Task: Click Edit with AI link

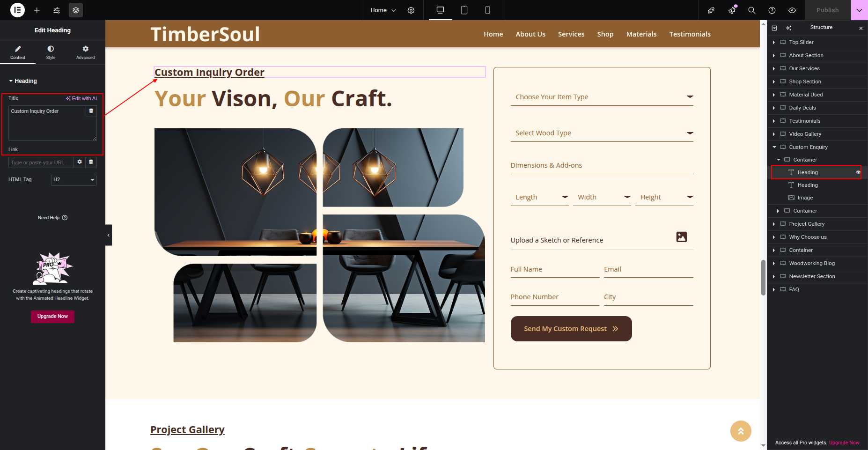Action: 81,98
